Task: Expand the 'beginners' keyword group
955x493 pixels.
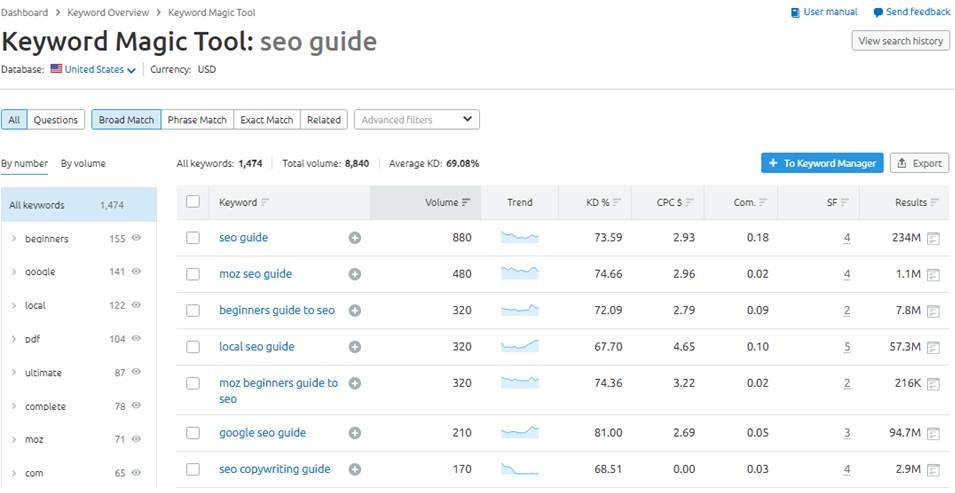Action: (x=14, y=239)
